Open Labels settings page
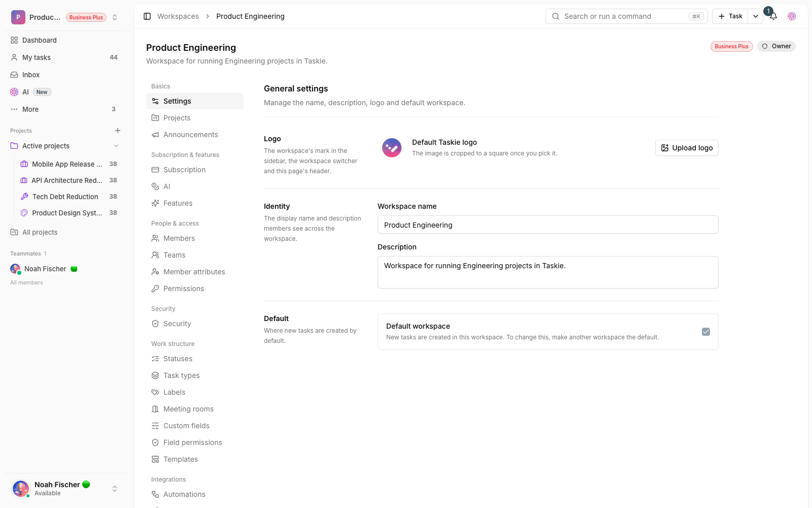Image resolution: width=812 pixels, height=508 pixels. [x=195, y=392]
